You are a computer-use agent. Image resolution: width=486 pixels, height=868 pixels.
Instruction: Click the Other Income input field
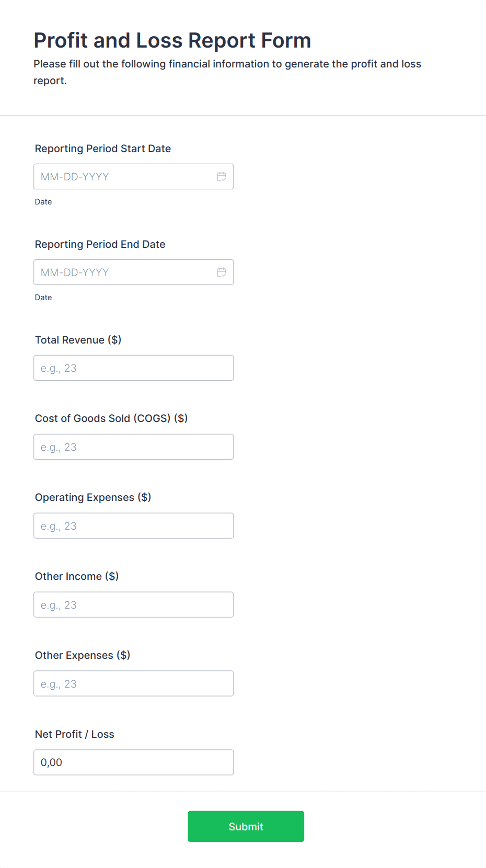click(133, 604)
